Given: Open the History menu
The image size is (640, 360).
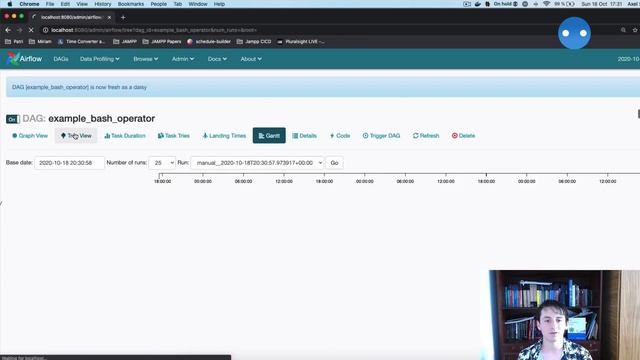Looking at the screenshot, I should click(102, 4).
